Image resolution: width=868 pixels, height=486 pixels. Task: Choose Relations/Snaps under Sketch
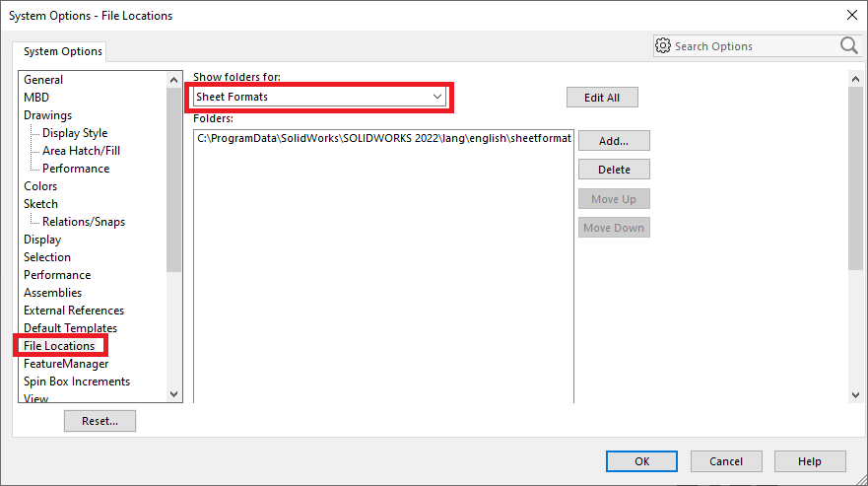point(83,222)
